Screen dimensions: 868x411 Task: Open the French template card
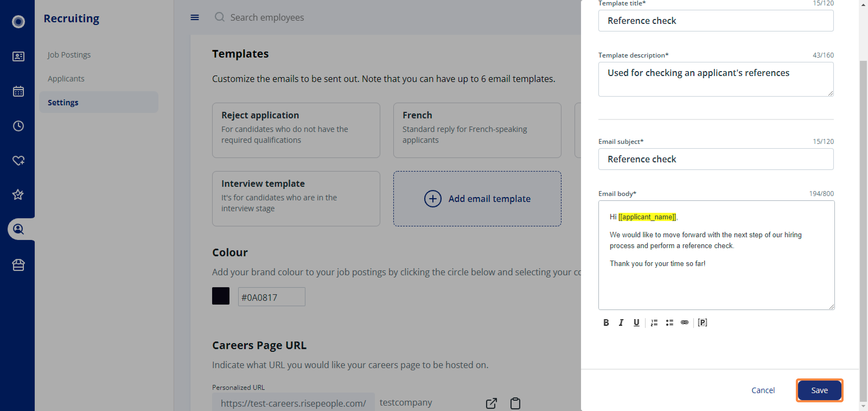tap(477, 130)
